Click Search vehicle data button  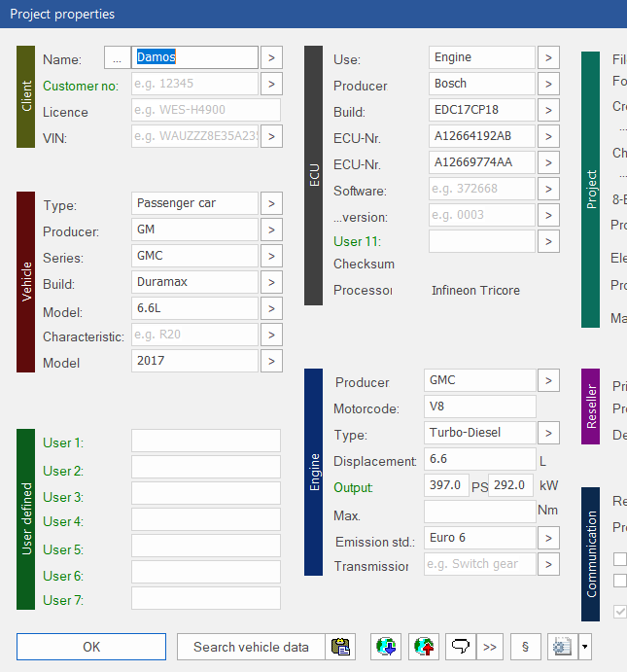[x=251, y=647]
